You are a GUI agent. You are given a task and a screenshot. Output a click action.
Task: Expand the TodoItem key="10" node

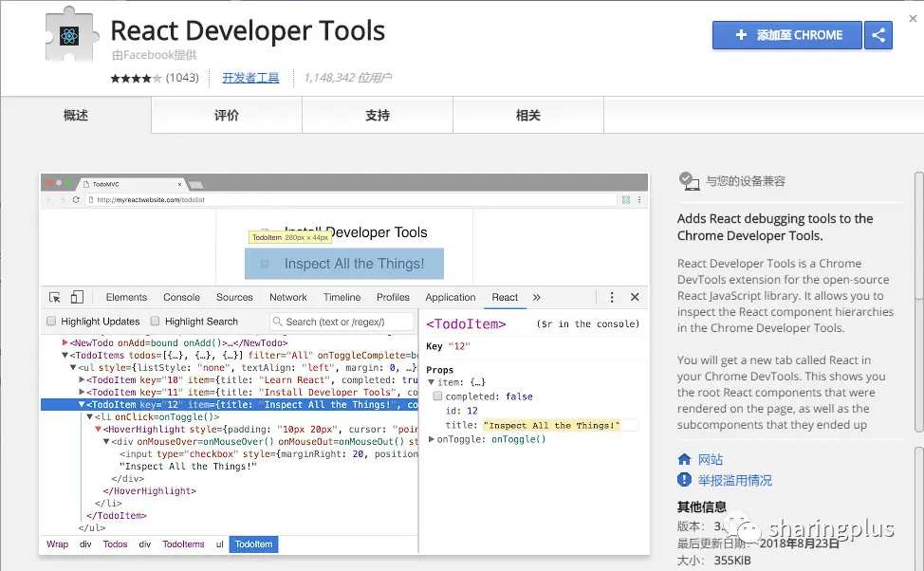click(82, 380)
